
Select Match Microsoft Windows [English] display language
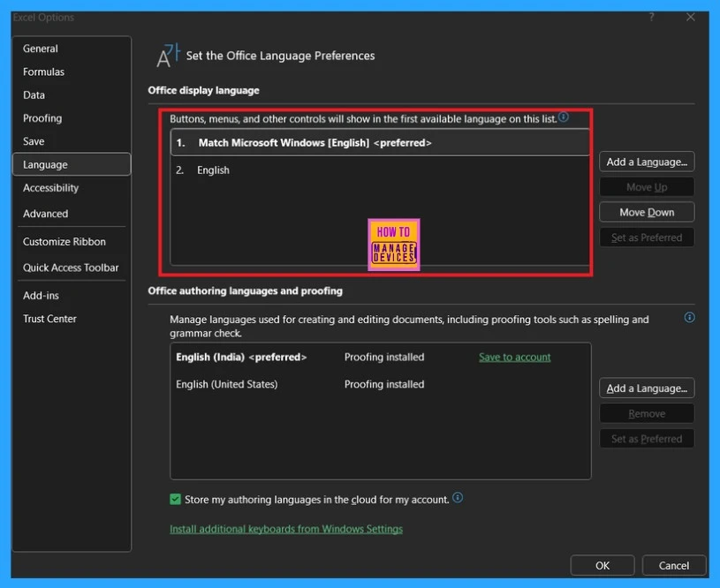pyautogui.click(x=380, y=143)
